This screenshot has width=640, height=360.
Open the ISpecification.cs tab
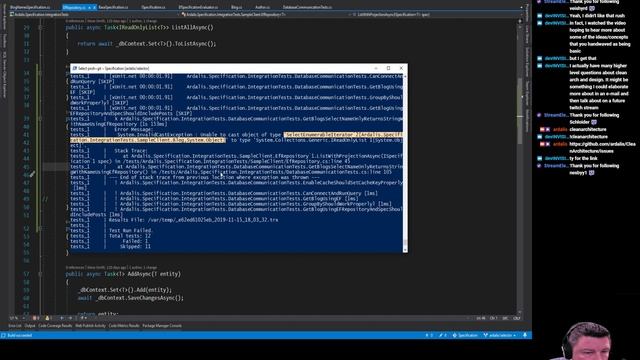153,7
